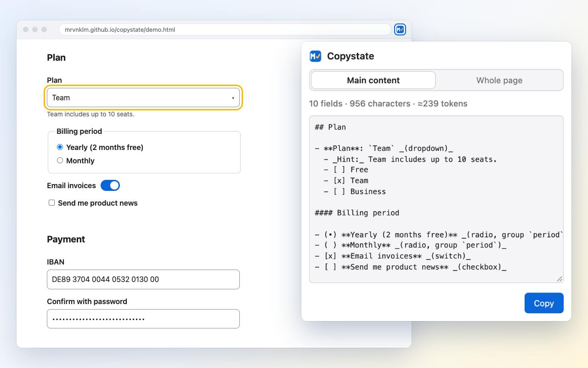Viewport: 588px width, 368px height.
Task: Open the Plan dropdown showing Team
Action: [x=143, y=98]
